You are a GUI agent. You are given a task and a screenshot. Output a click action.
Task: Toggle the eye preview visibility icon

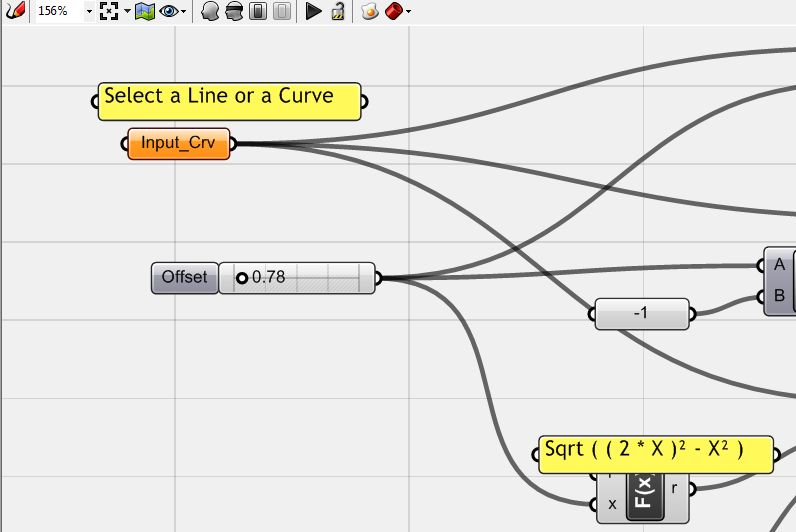point(168,12)
